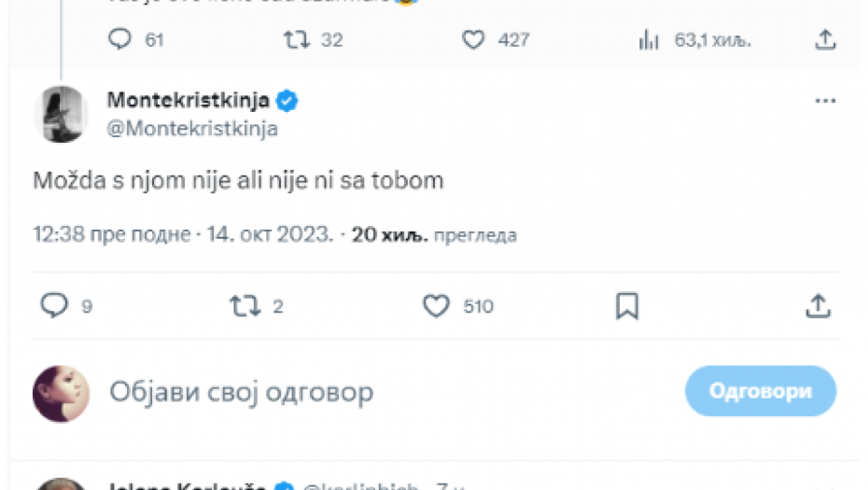Image resolution: width=868 pixels, height=490 pixels.
Task: Like Montekristkinja's tweet with 510 likes
Action: click(x=437, y=305)
